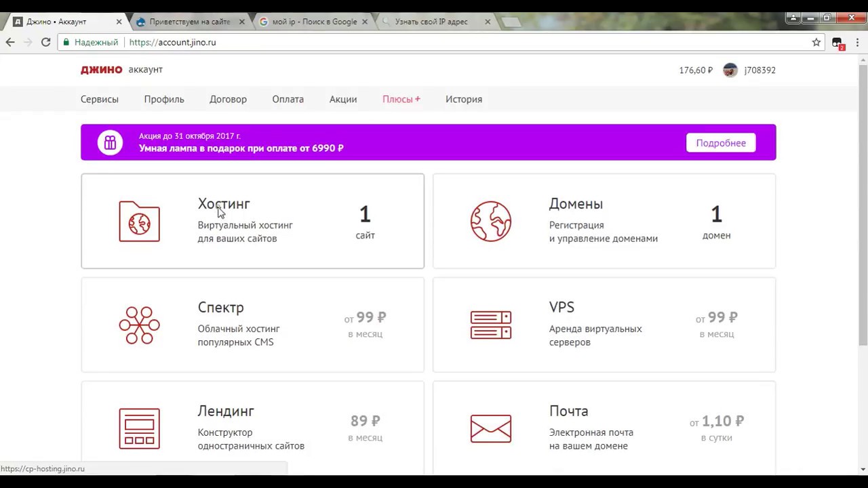
Task: Click the аккаунт text beside logo
Action: [146, 70]
